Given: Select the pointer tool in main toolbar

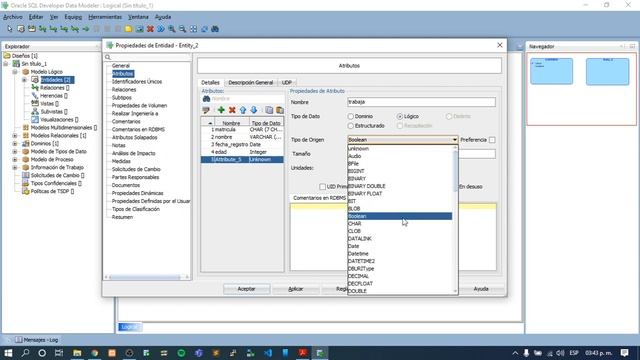Looking at the screenshot, I should click(10, 29).
